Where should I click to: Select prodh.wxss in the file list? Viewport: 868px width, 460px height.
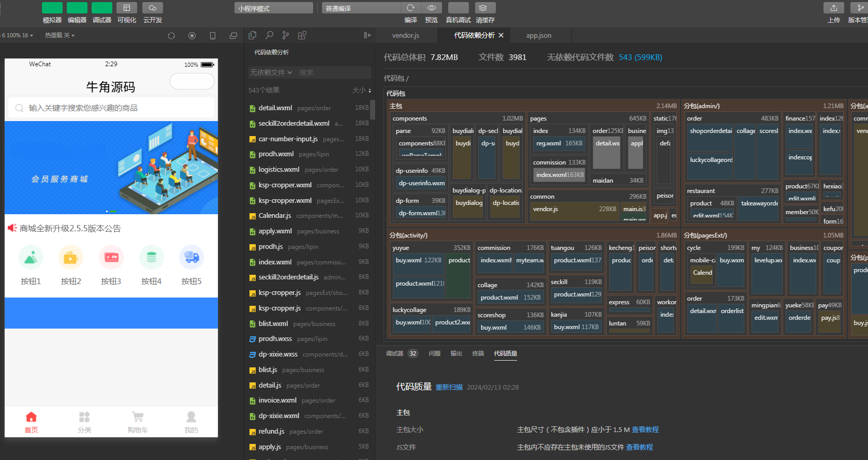pos(310,339)
